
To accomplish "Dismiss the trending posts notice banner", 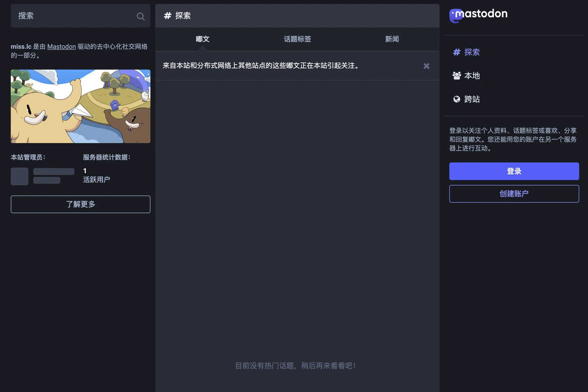I will [x=426, y=66].
